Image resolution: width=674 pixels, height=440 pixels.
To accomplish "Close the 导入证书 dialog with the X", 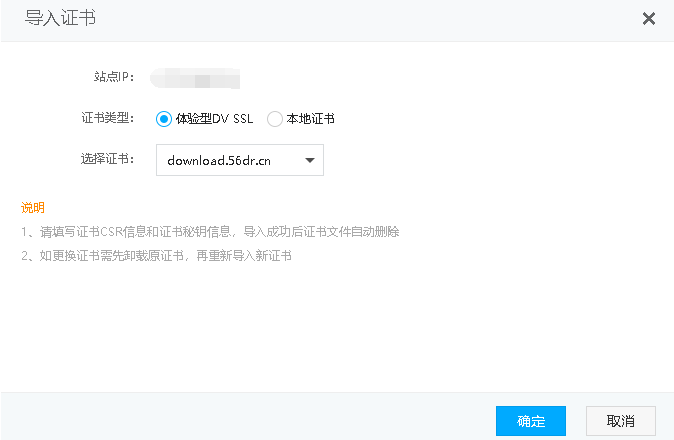I will pyautogui.click(x=649, y=18).
